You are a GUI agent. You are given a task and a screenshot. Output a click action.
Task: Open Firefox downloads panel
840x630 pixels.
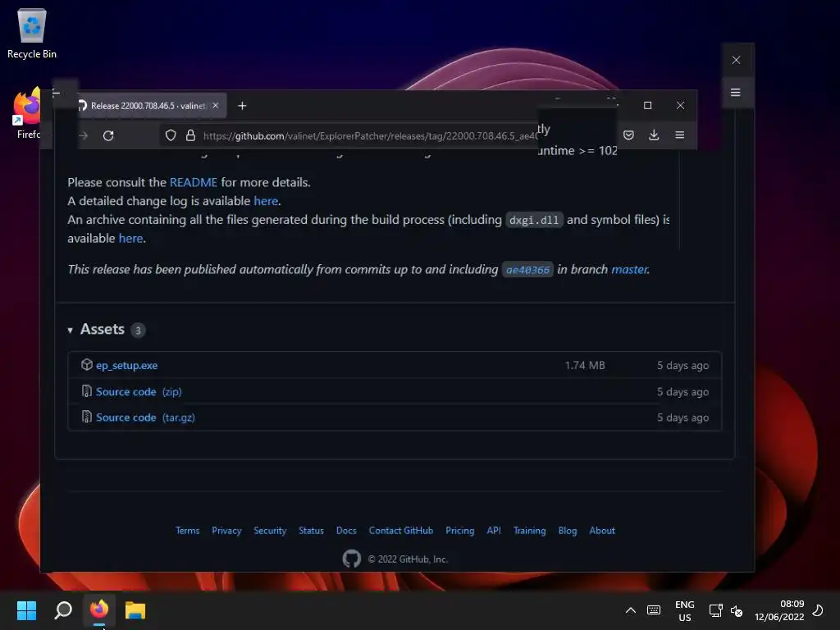[x=654, y=135]
